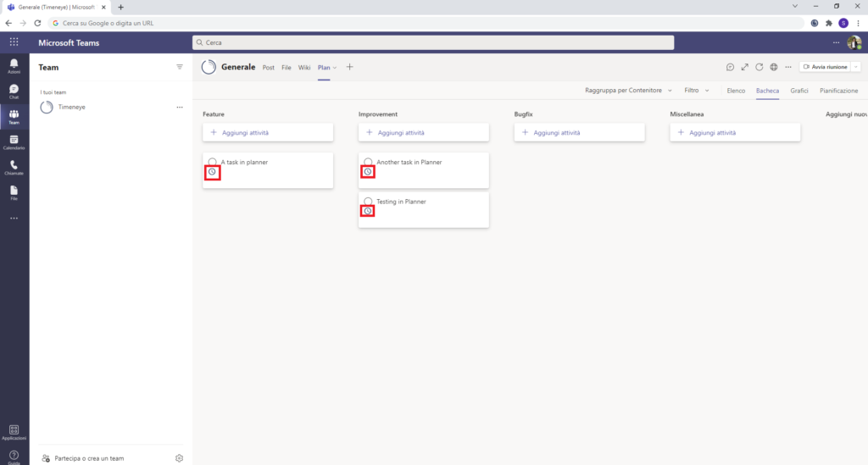Filter the team list
Image resolution: width=868 pixels, height=465 pixels.
click(180, 67)
